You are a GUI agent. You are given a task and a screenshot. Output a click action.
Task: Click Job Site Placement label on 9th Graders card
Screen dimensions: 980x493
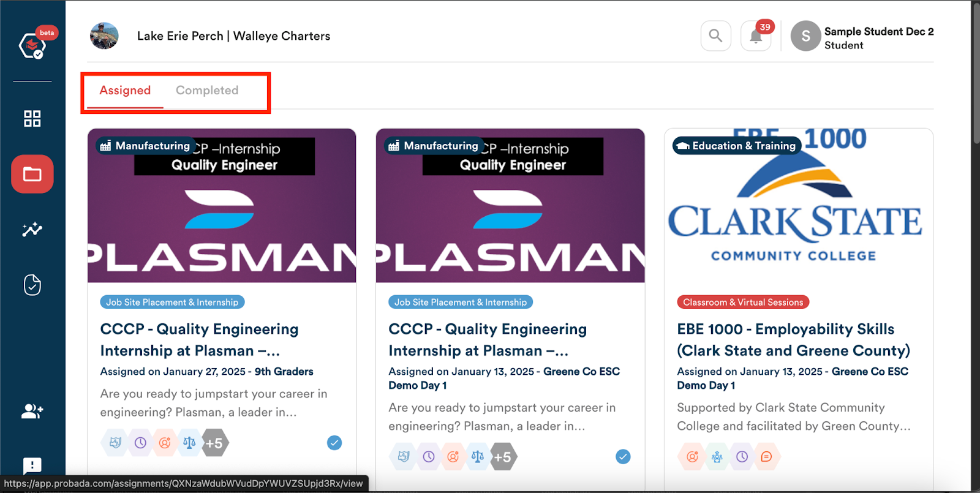click(x=172, y=302)
